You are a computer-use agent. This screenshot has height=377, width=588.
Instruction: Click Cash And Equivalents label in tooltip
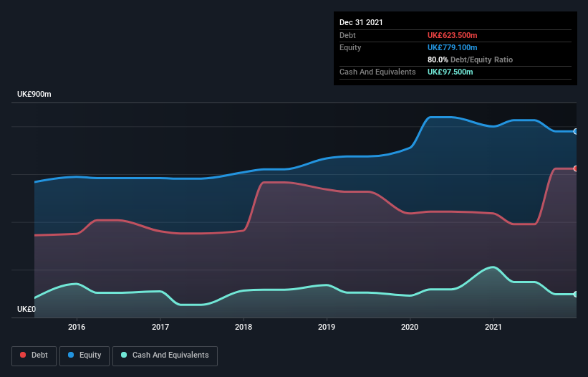coord(377,72)
